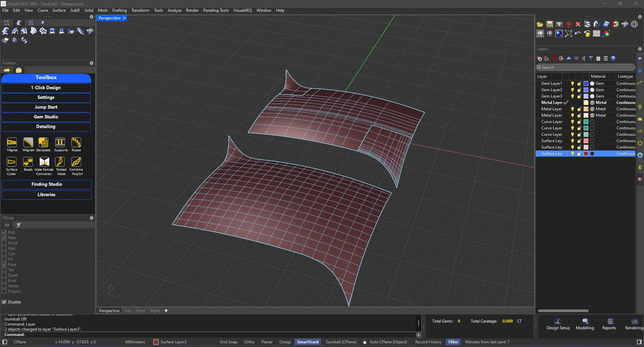The height and width of the screenshot is (347, 644).
Task: Click the 1-Click Design button
Action: (46, 88)
